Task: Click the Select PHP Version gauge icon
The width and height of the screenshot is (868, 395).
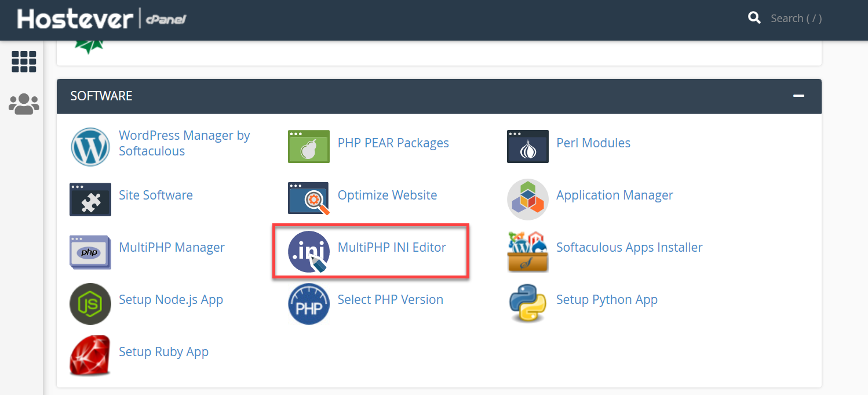Action: click(309, 304)
